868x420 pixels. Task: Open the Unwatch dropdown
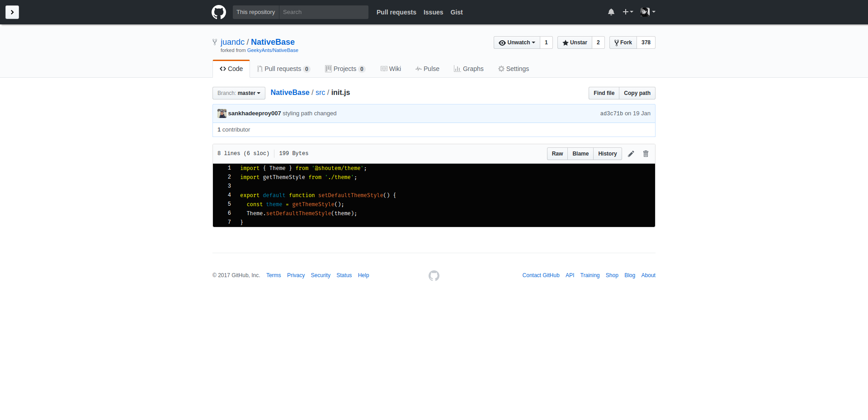point(517,42)
